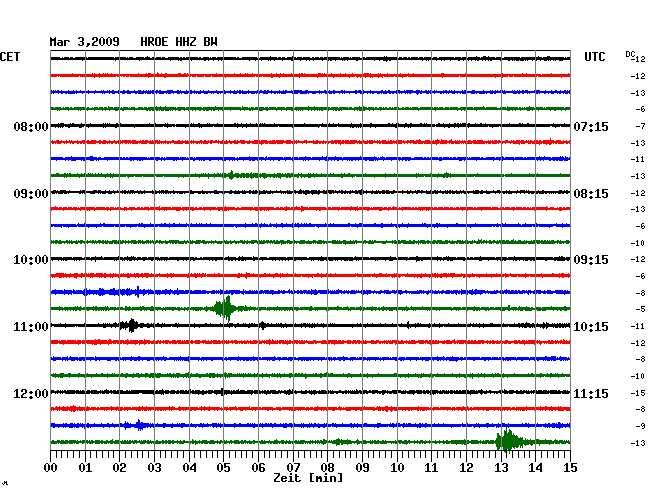Click the "CET" time zone label
The width and height of the screenshot is (650, 494).
[10, 56]
